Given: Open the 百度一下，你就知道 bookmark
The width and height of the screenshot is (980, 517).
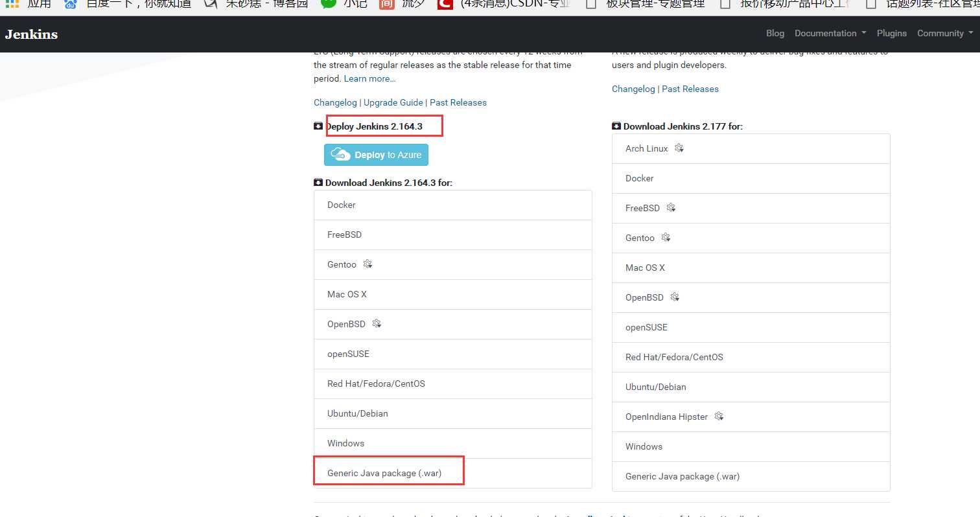Looking at the screenshot, I should pyautogui.click(x=128, y=4).
